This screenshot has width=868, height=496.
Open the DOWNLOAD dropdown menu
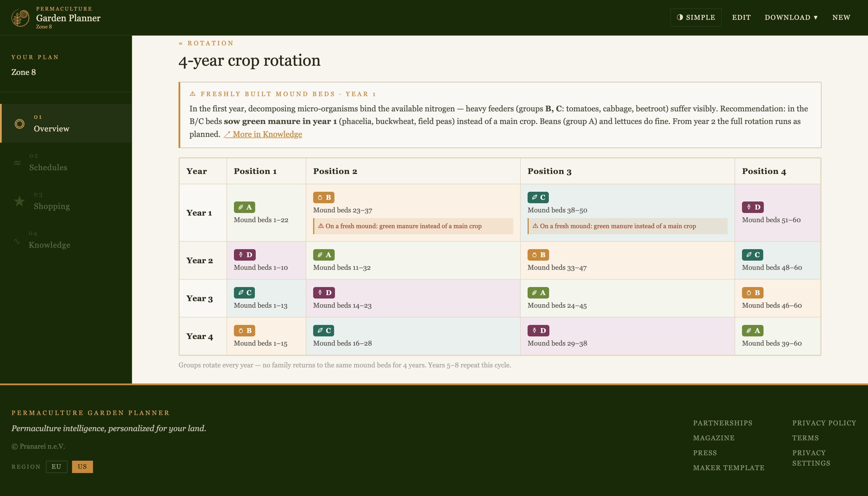[791, 18]
